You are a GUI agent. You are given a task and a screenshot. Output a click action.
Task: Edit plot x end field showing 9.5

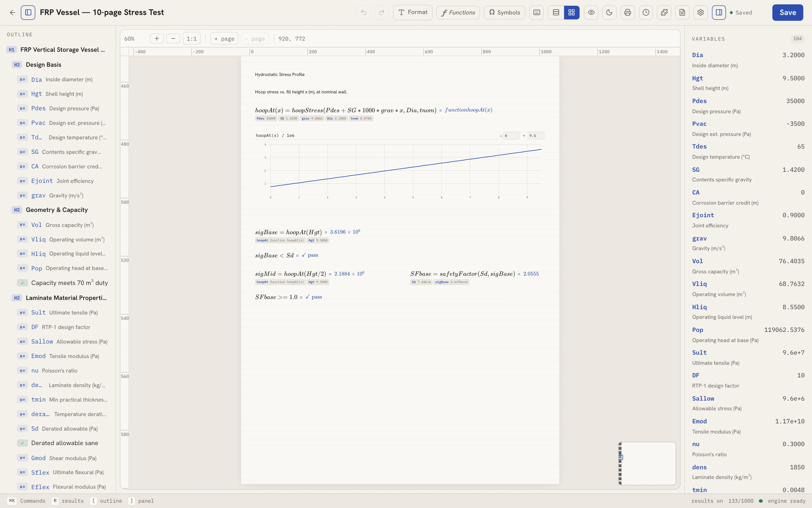point(536,136)
